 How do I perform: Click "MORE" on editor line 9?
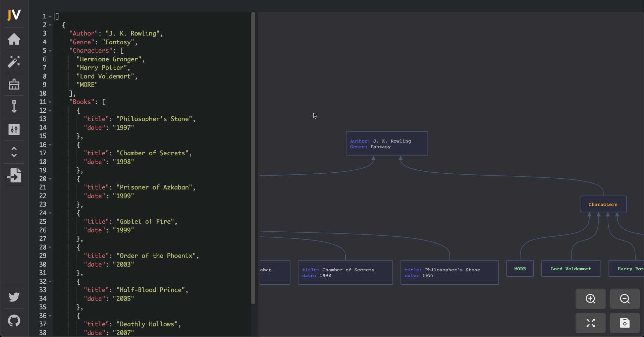coord(87,85)
